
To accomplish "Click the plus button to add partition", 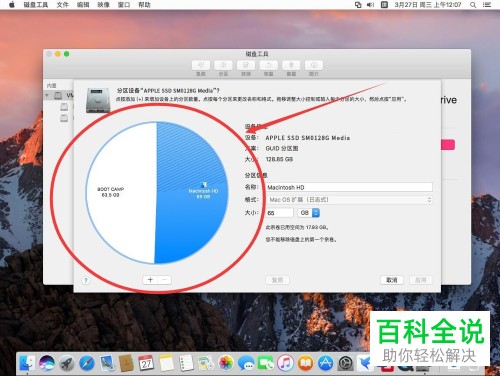I will tap(150, 280).
